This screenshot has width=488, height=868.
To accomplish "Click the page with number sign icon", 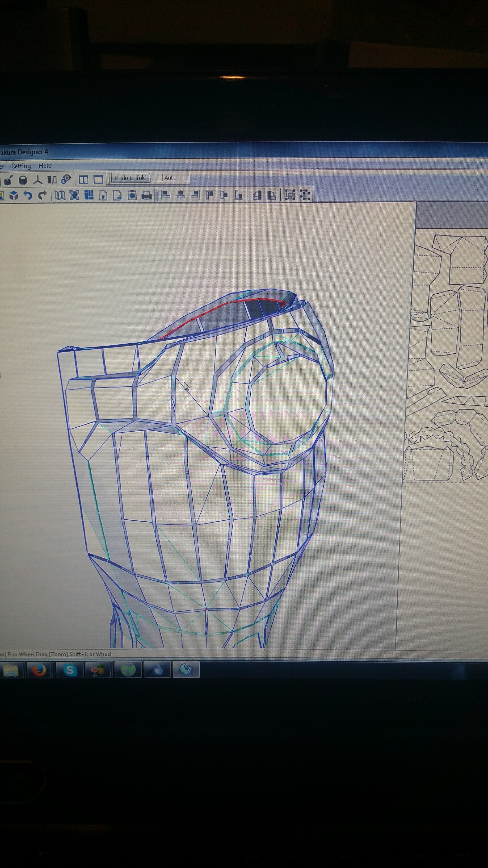I will click(103, 195).
